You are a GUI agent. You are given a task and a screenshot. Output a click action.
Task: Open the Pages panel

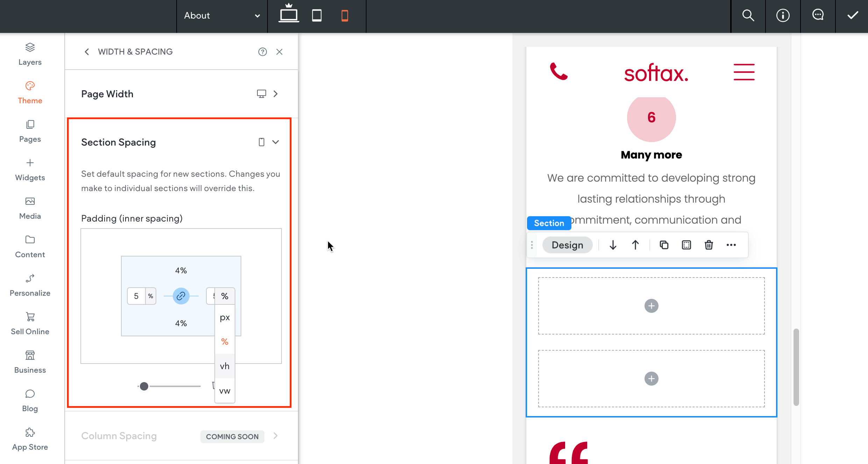30,130
